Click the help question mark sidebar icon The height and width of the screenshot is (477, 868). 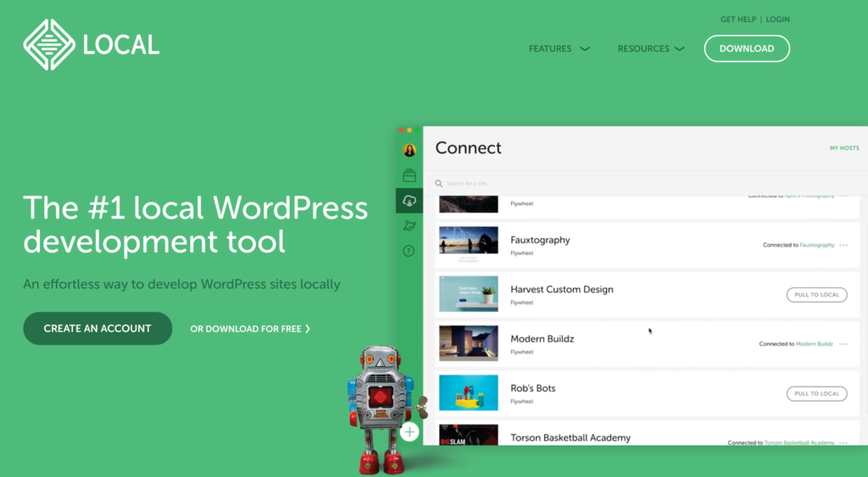409,251
